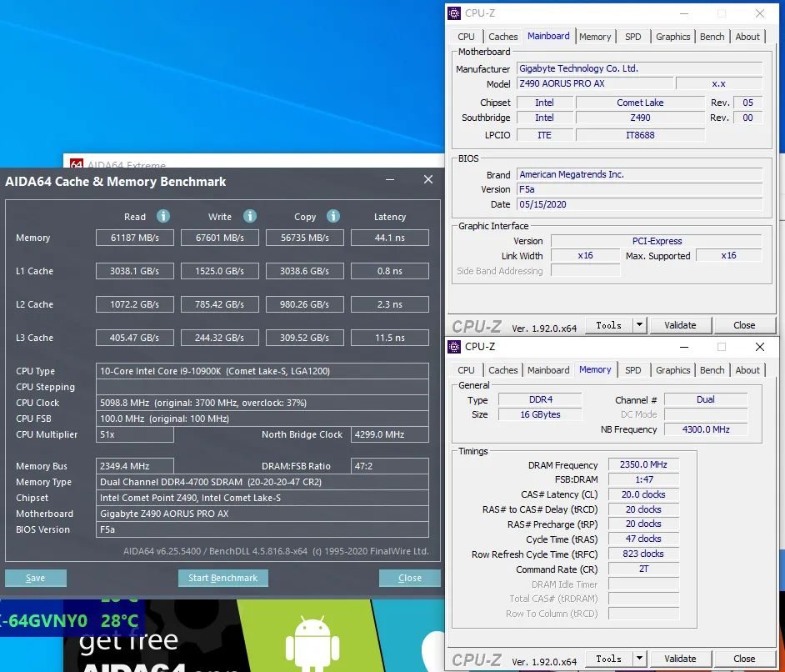Viewport: 785px width, 672px height.
Task: Open Bench tab in bottom CPU-Z window
Action: (712, 370)
